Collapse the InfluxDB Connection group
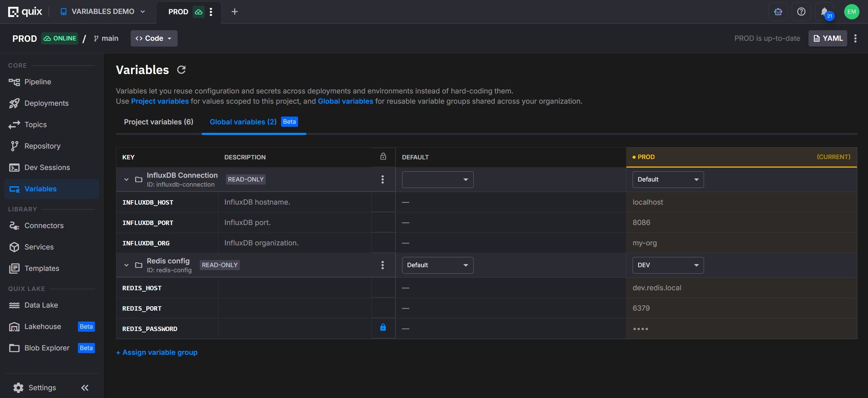This screenshot has height=398, width=868. tap(126, 179)
